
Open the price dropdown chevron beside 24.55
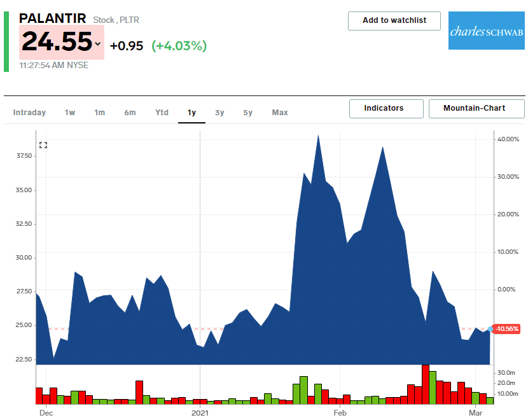pos(98,44)
